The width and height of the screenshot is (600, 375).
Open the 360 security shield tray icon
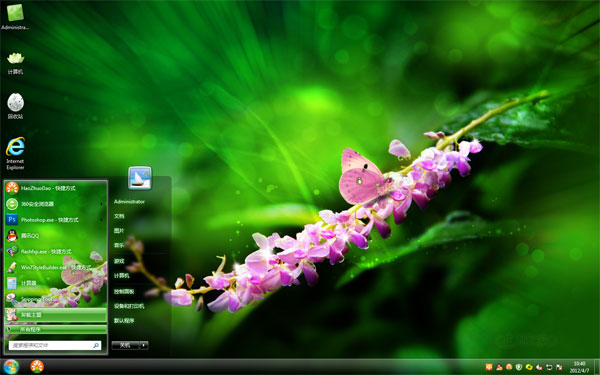tap(519, 367)
